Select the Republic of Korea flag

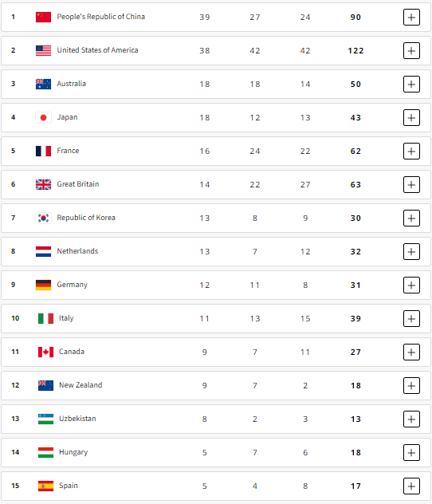click(x=43, y=218)
